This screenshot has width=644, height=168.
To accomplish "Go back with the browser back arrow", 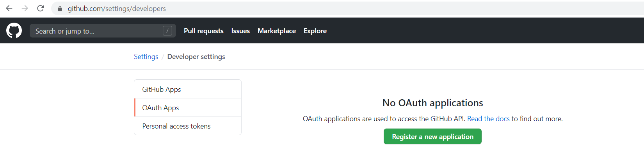I will pyautogui.click(x=9, y=8).
